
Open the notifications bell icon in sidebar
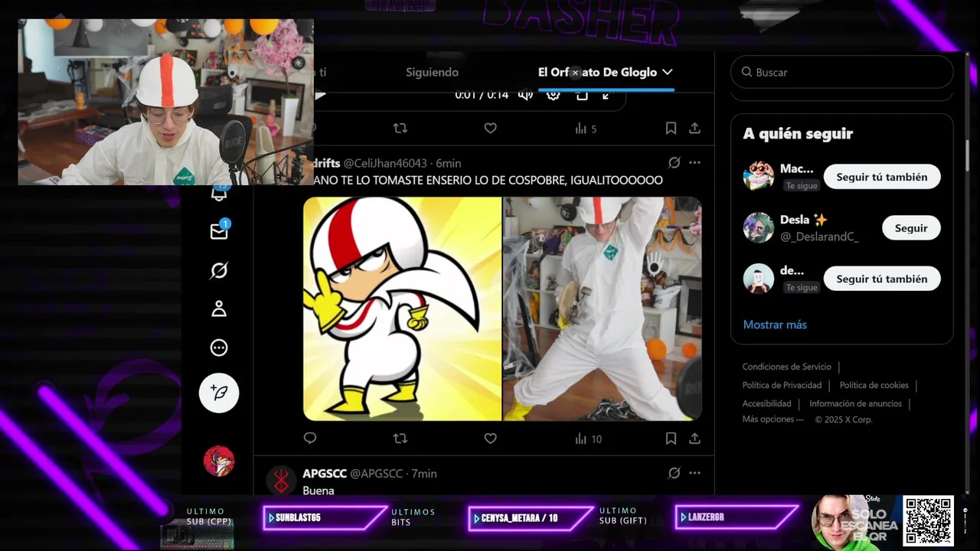point(219,193)
